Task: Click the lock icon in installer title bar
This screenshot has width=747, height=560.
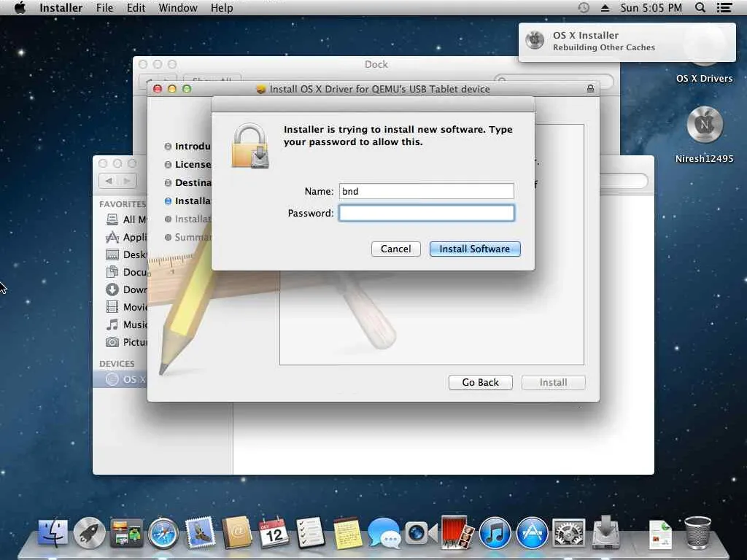Action: click(x=590, y=88)
